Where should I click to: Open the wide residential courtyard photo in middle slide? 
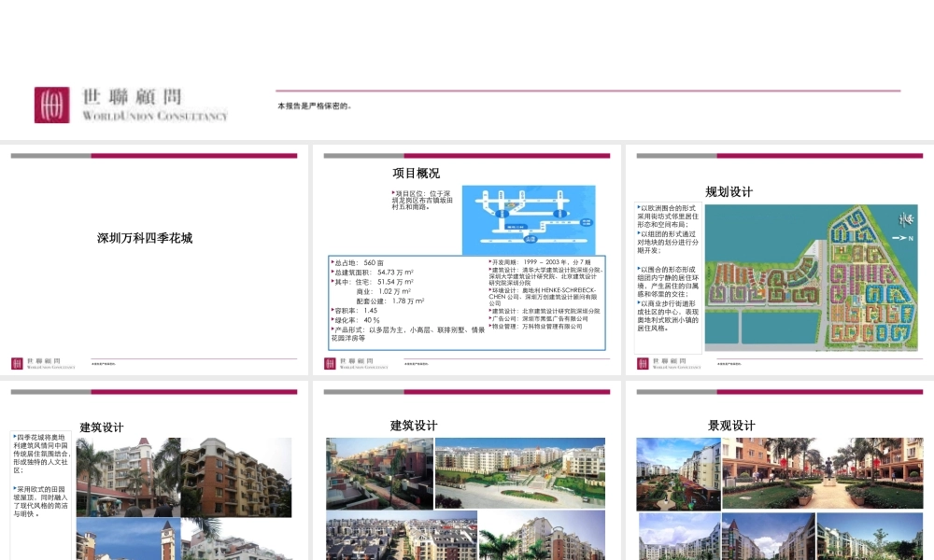point(519,472)
